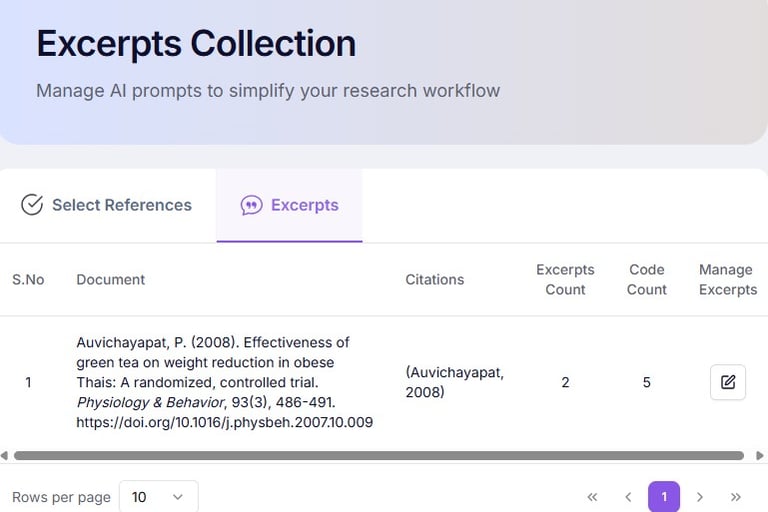
Task: Click the quote bubble icon beside Excerpts
Action: point(251,205)
